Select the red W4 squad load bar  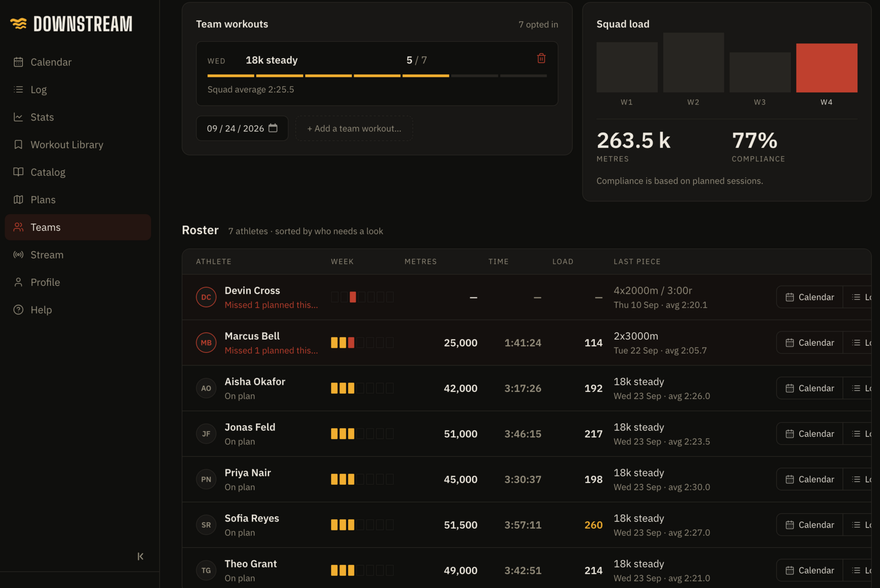point(827,68)
